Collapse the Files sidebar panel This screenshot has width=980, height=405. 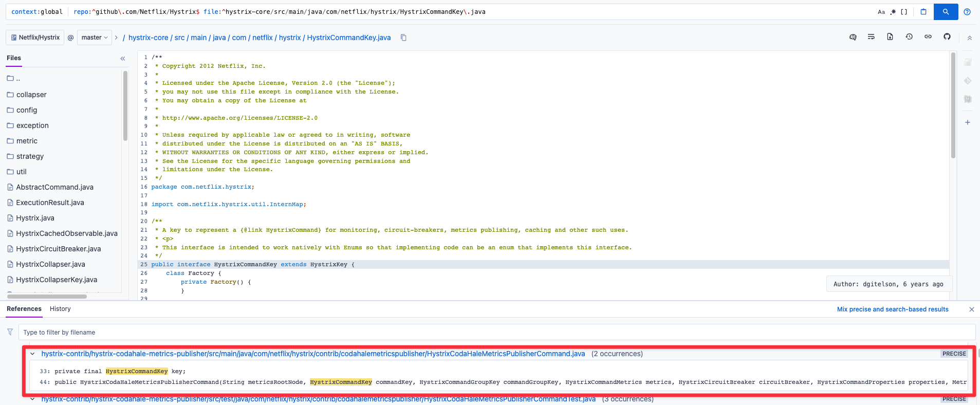[123, 59]
